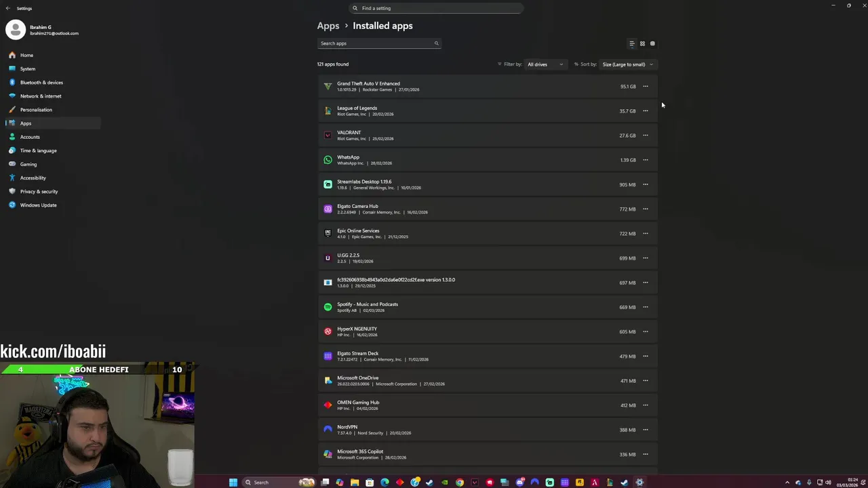The height and width of the screenshot is (488, 868).
Task: Open more options for League of Legends
Action: (x=646, y=110)
